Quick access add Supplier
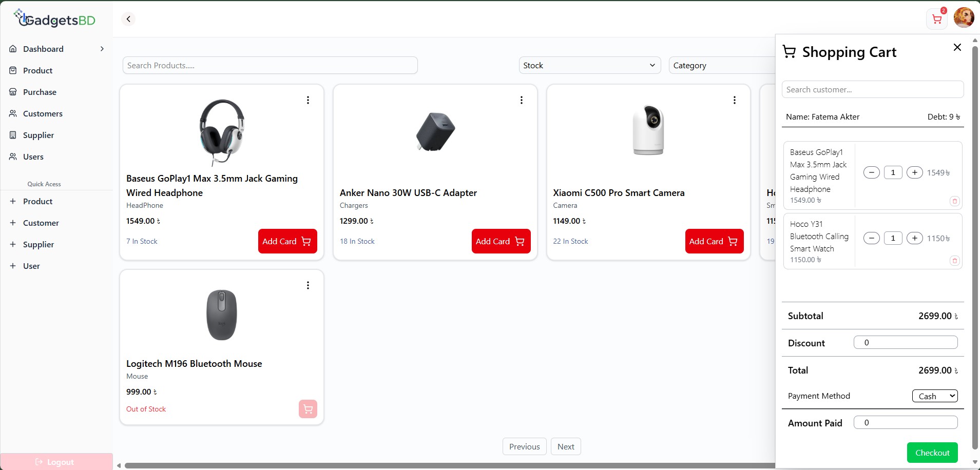 pos(39,244)
